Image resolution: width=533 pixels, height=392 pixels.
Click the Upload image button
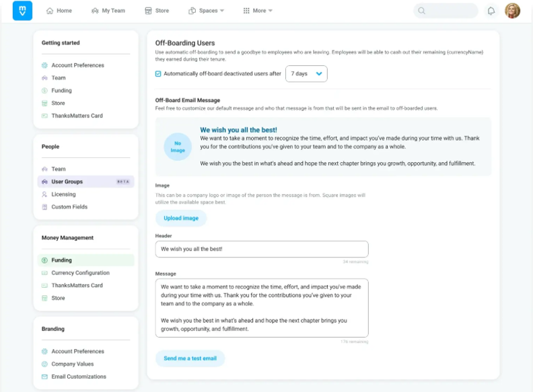[x=181, y=218]
